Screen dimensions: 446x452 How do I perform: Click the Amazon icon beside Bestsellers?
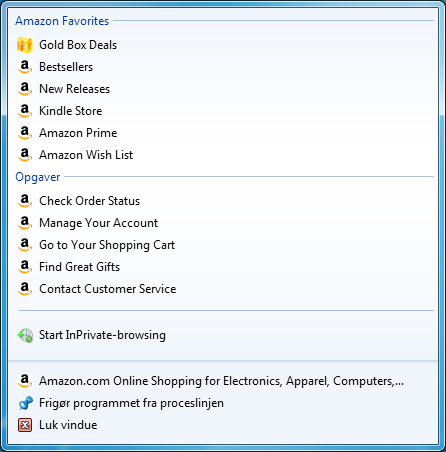click(25, 67)
